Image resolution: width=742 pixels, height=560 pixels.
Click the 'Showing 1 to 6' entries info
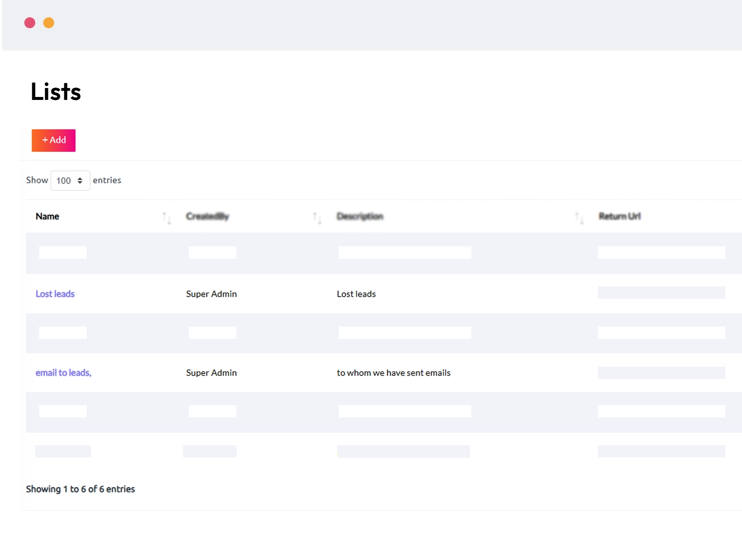click(x=80, y=489)
